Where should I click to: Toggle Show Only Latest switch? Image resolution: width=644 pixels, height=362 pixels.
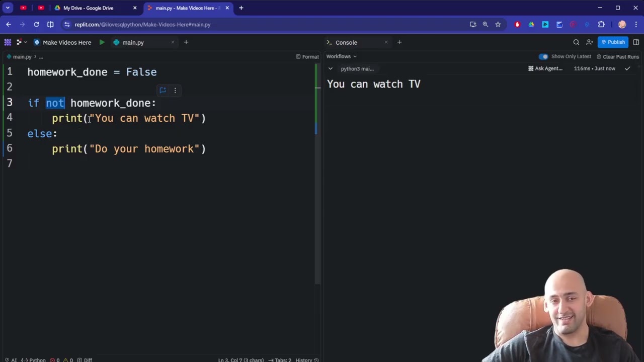(543, 56)
